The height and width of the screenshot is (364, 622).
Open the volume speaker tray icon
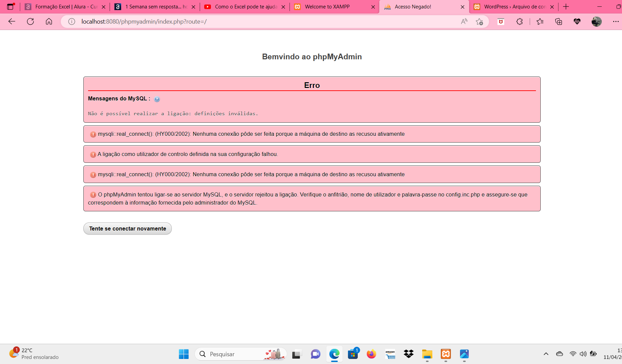click(583, 354)
